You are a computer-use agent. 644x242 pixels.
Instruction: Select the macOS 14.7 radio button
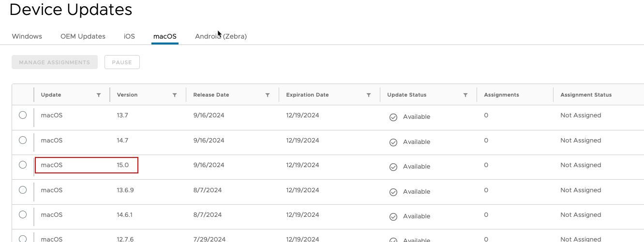23,140
